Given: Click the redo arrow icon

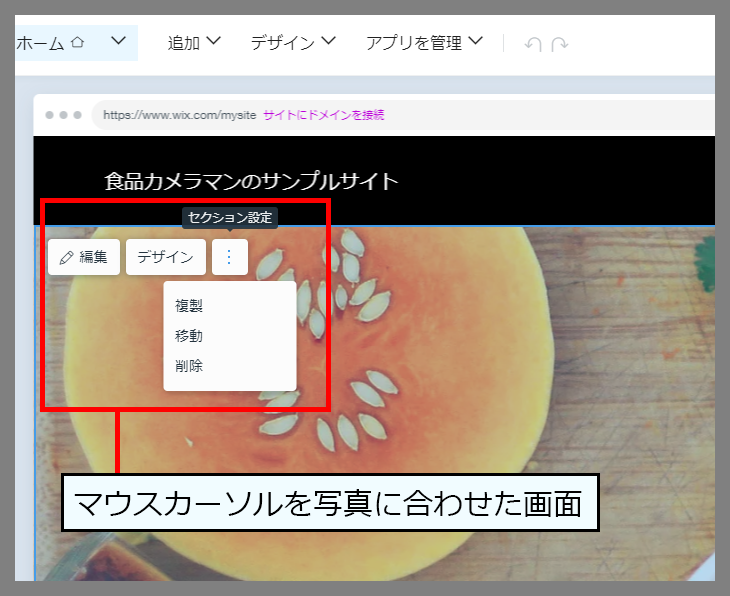Looking at the screenshot, I should (560, 44).
